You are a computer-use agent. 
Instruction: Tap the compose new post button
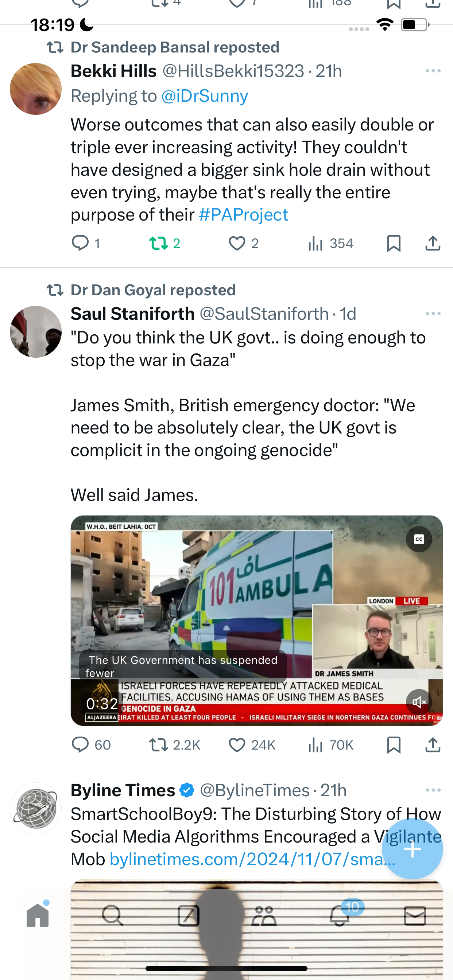[412, 849]
